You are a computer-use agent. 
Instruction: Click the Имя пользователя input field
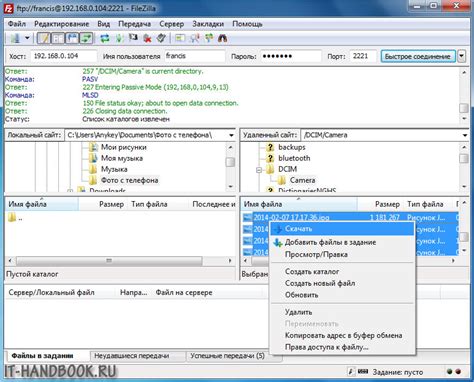195,56
